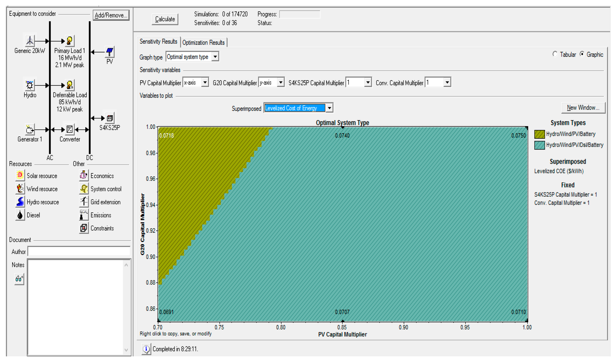Click the Emissions smokestack icon
The image size is (616, 364).
[84, 215]
